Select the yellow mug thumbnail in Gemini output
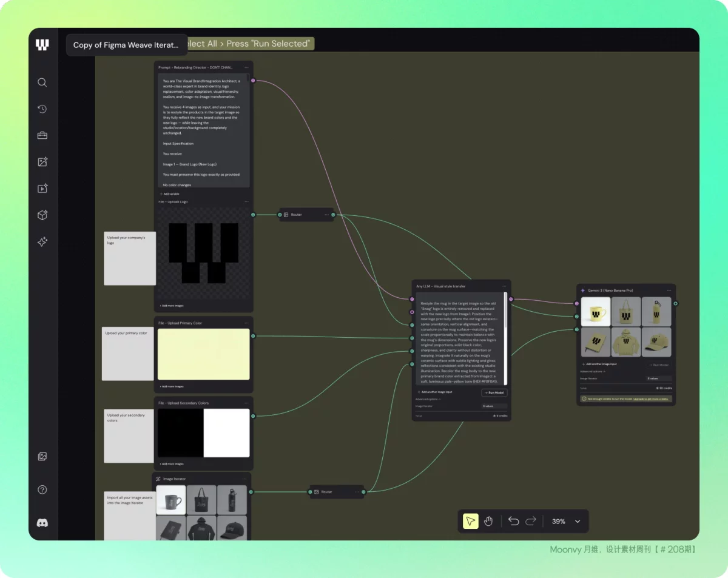This screenshot has height=578, width=728. point(596,312)
